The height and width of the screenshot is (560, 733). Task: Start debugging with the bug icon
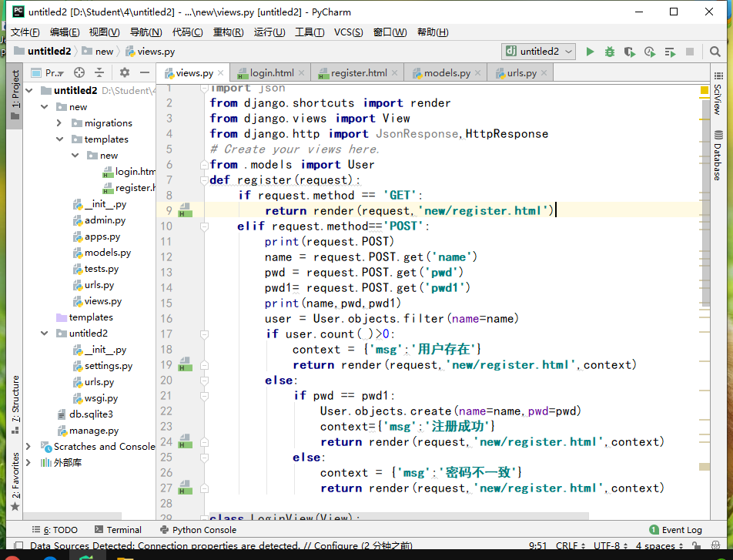coord(610,52)
